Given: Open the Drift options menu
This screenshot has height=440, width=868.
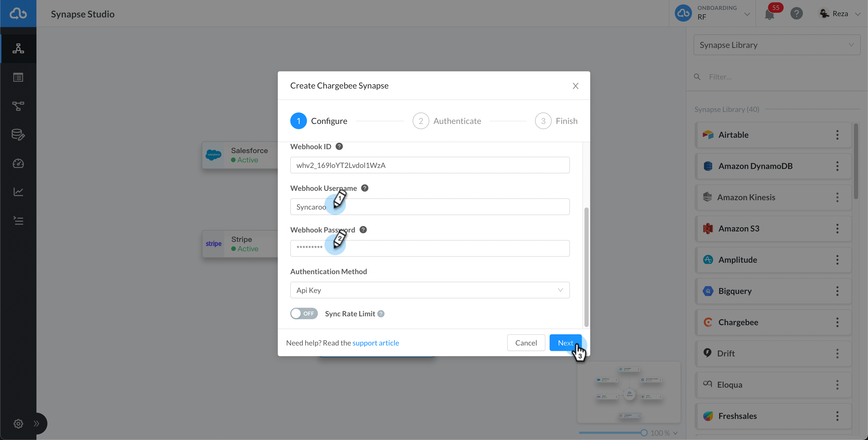Looking at the screenshot, I should point(837,353).
